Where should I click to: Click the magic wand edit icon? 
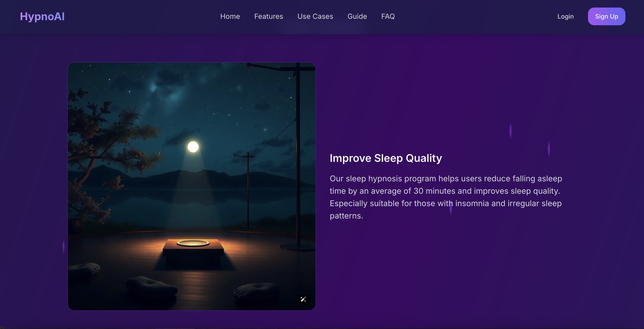[303, 299]
